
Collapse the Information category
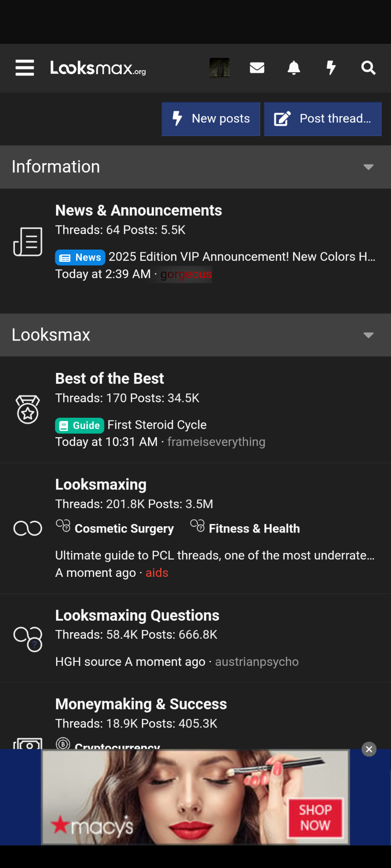tap(368, 167)
